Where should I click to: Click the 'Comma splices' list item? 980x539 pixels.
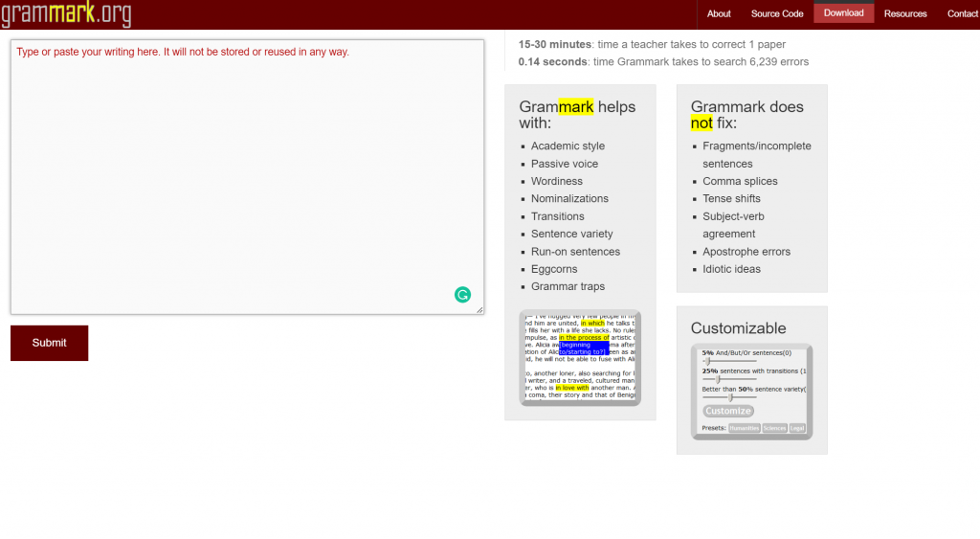click(740, 181)
